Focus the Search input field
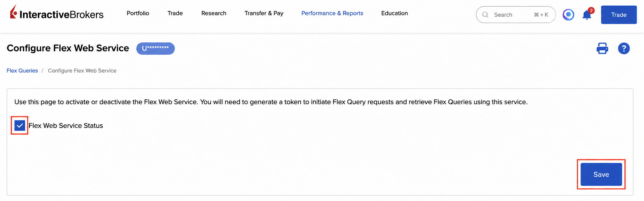This screenshot has width=644, height=201. 516,15
